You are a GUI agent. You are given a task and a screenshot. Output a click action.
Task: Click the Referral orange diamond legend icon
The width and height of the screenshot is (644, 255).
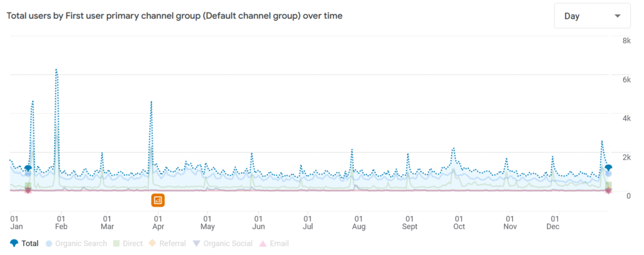coord(152,243)
